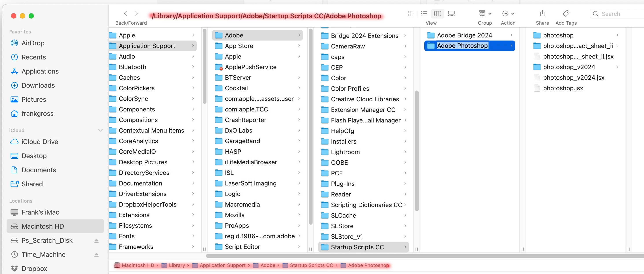Click Startup Scripts CC in path bar
The width and height of the screenshot is (644, 274).
click(x=311, y=265)
